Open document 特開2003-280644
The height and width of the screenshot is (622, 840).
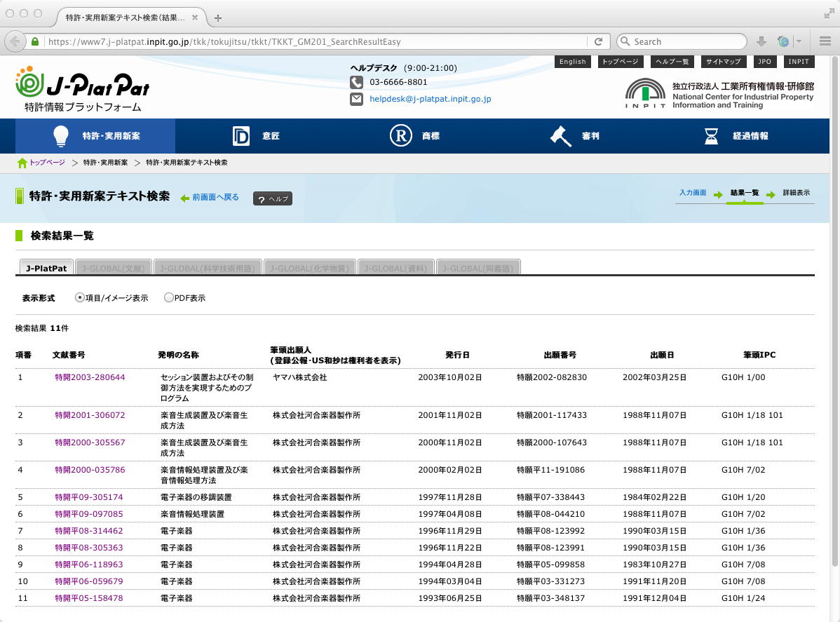(90, 377)
